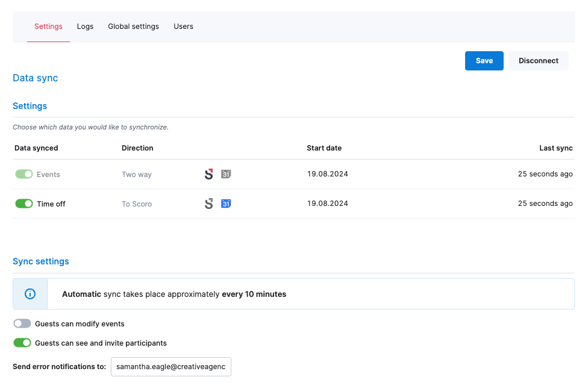Click the Events start date 19.08.2024
Image resolution: width=588 pixels, height=389 pixels.
coord(327,174)
